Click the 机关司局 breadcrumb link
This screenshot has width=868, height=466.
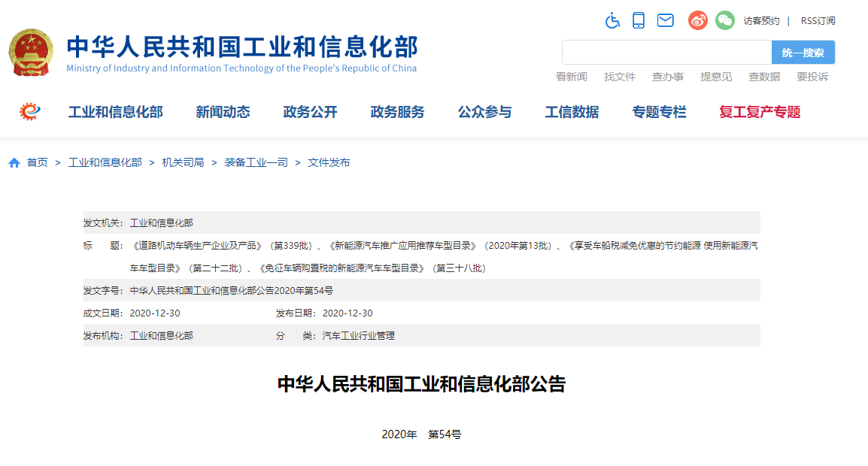click(x=183, y=162)
